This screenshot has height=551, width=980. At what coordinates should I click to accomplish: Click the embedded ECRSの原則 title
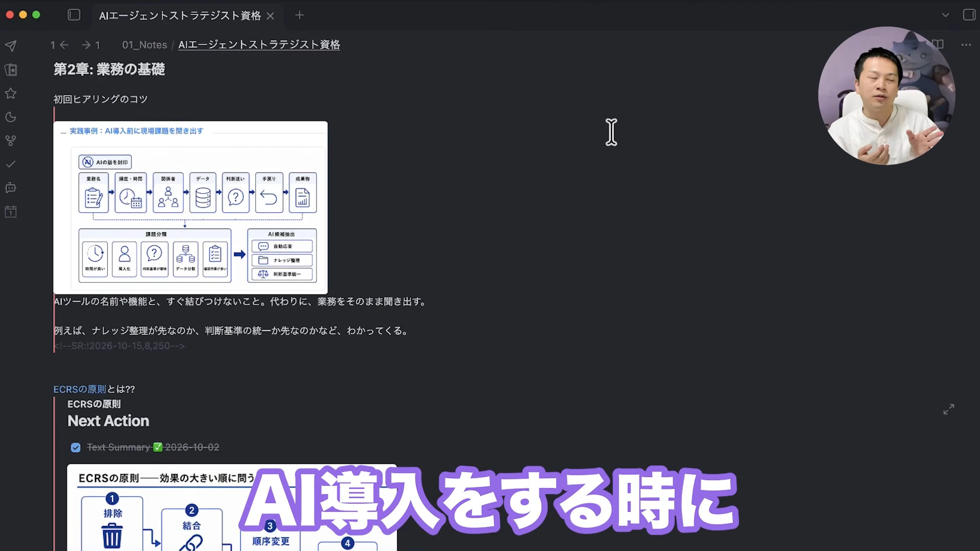pyautogui.click(x=94, y=404)
